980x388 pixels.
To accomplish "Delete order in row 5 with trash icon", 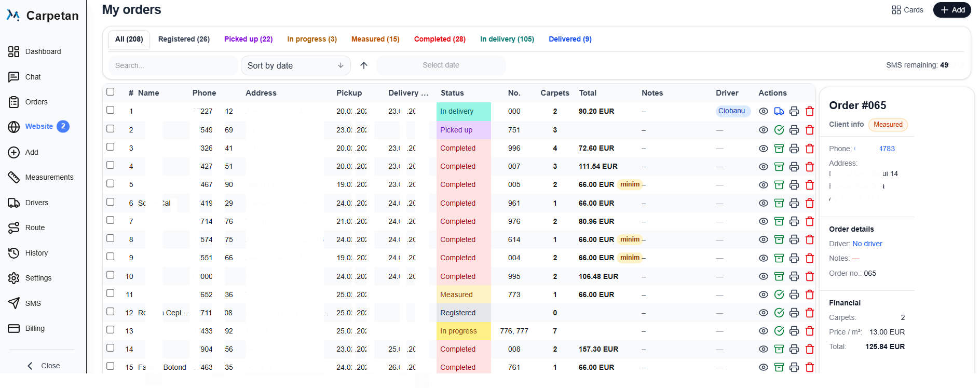I will [x=809, y=185].
